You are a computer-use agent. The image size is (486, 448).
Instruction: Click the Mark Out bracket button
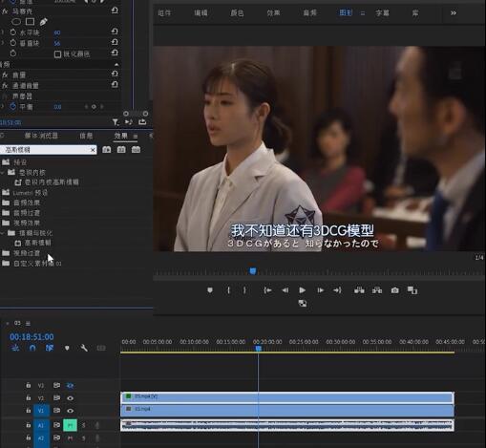click(244, 290)
